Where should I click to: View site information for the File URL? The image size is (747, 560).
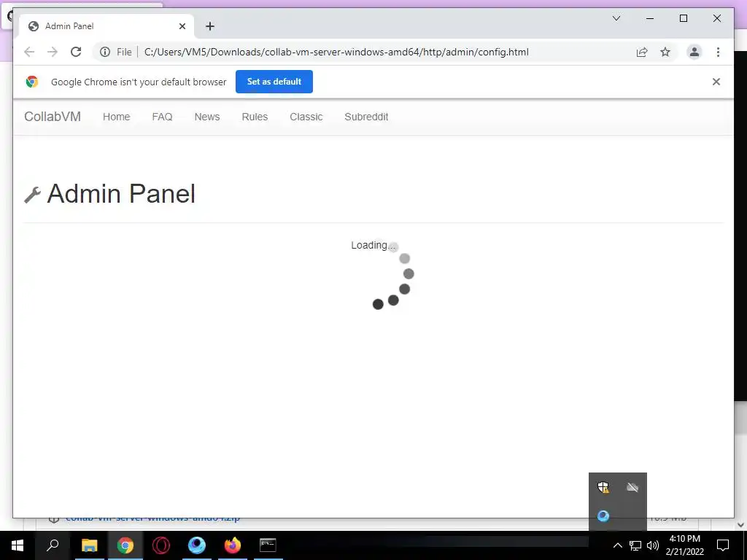105,52
